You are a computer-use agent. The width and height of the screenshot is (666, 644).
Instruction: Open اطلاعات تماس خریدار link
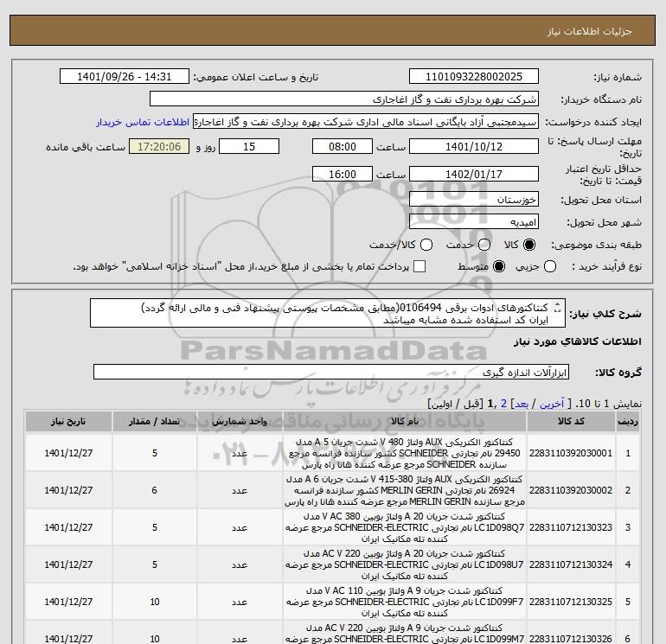tap(143, 122)
